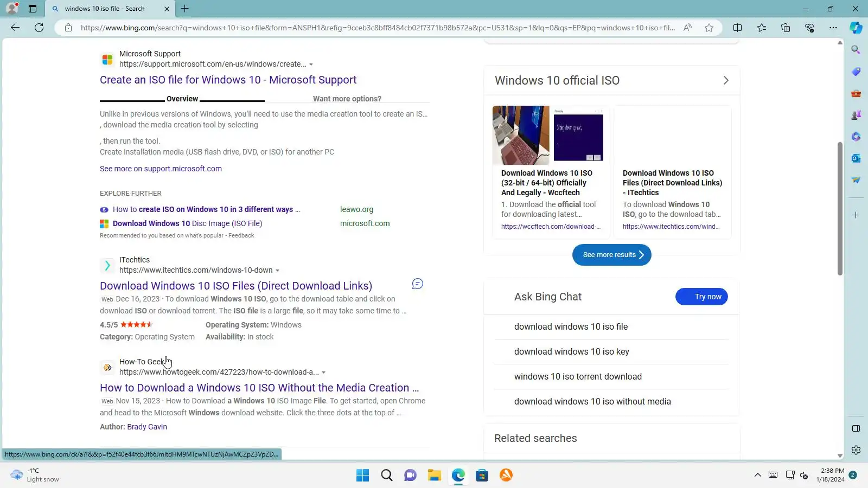Open Copilot from the toolbar
Image resolution: width=868 pixels, height=488 pixels.
click(x=856, y=28)
